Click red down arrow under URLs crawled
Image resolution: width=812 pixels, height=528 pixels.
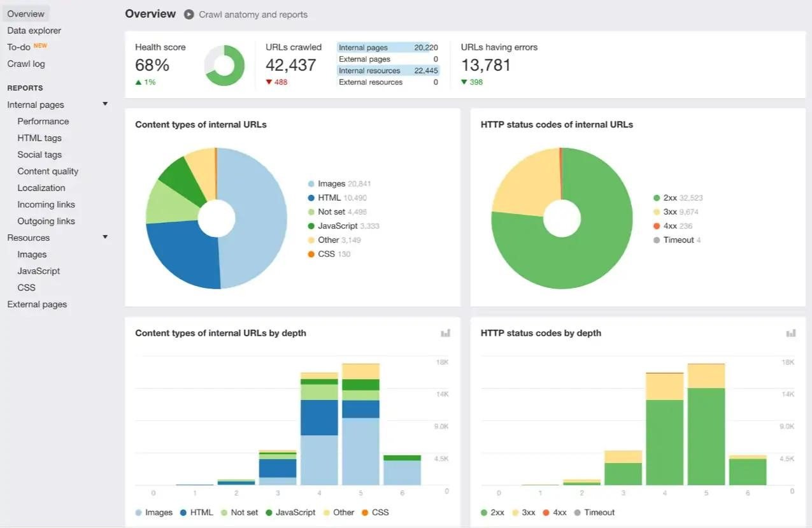tap(269, 82)
